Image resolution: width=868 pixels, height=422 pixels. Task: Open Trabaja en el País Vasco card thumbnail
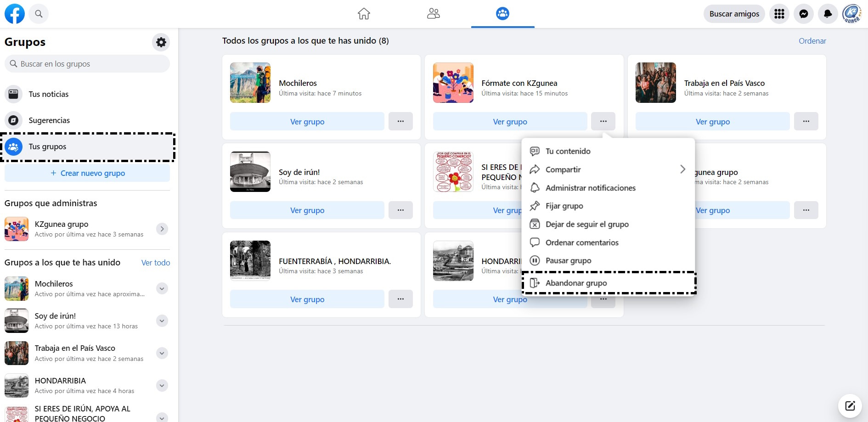click(x=656, y=83)
